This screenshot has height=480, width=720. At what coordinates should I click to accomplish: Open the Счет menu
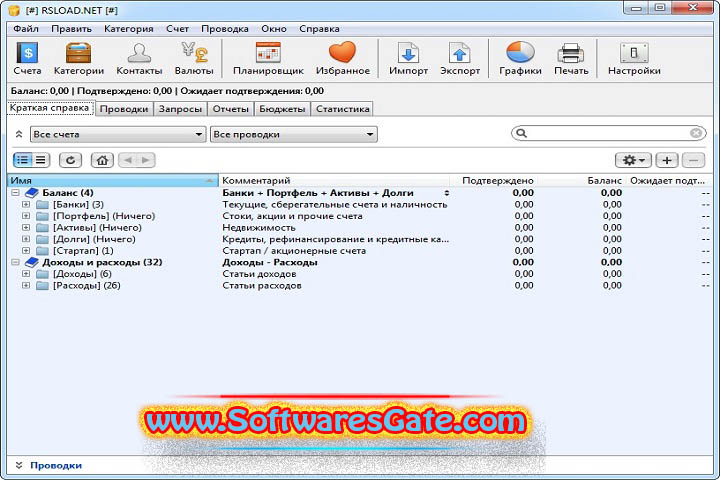coord(177,28)
